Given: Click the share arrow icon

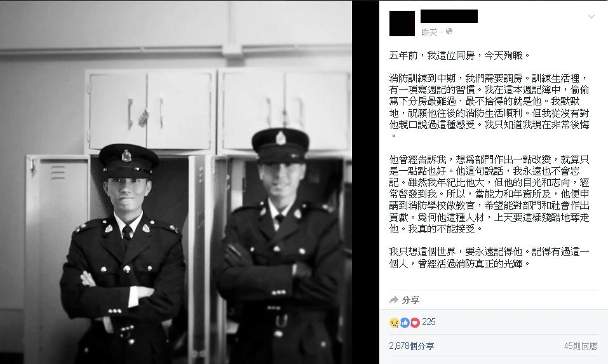Looking at the screenshot, I should pos(393,300).
